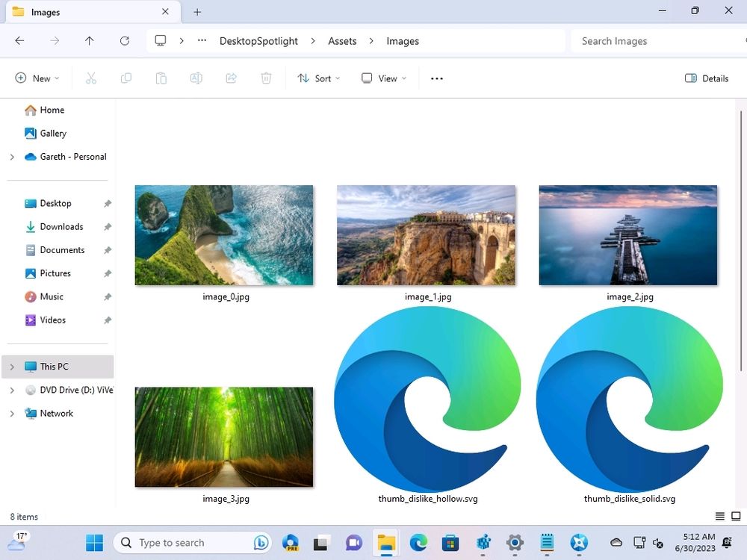The width and height of the screenshot is (747, 560).
Task: Expand the This PC tree node
Action: (x=12, y=367)
